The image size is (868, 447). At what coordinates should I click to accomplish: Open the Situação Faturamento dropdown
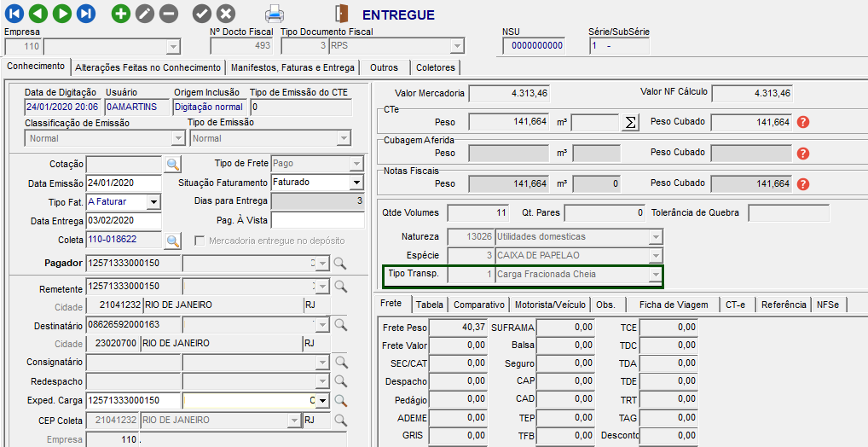click(356, 183)
